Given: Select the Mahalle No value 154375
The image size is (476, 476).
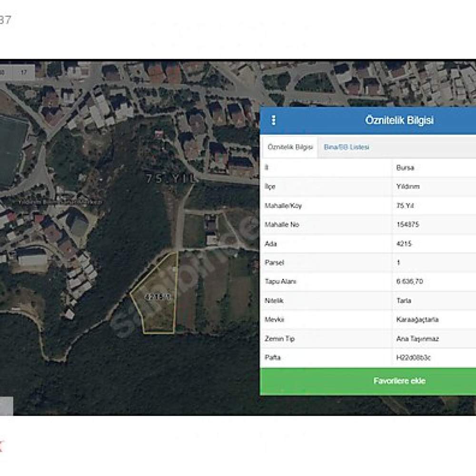Looking at the screenshot, I should [407, 224].
